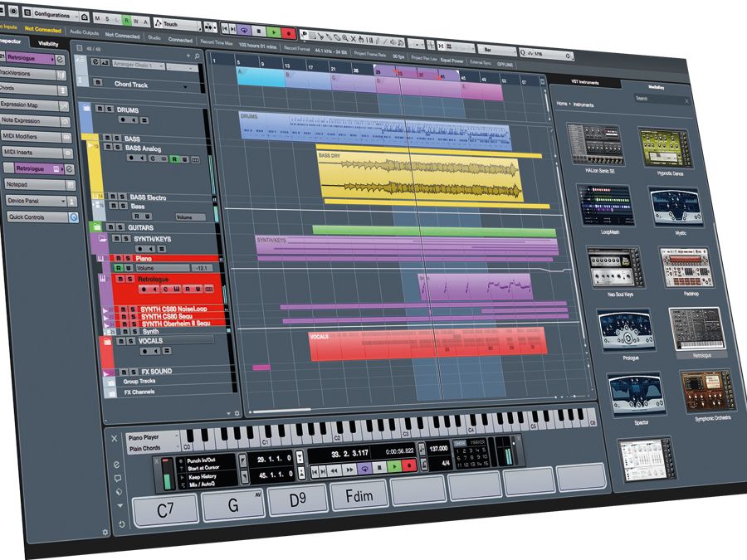
Task: Click the search icon above track list
Action: 198,56
